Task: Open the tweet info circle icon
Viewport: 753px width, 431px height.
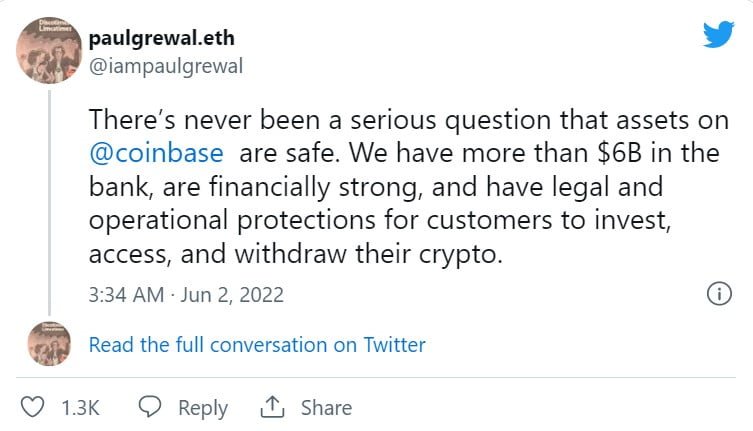Action: tap(718, 294)
